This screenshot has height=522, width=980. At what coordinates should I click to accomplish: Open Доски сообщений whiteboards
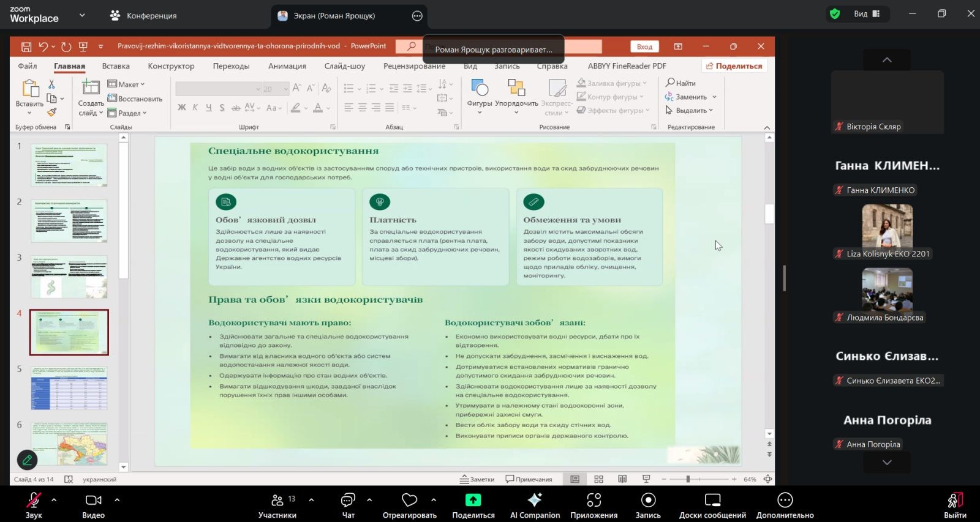(x=712, y=500)
